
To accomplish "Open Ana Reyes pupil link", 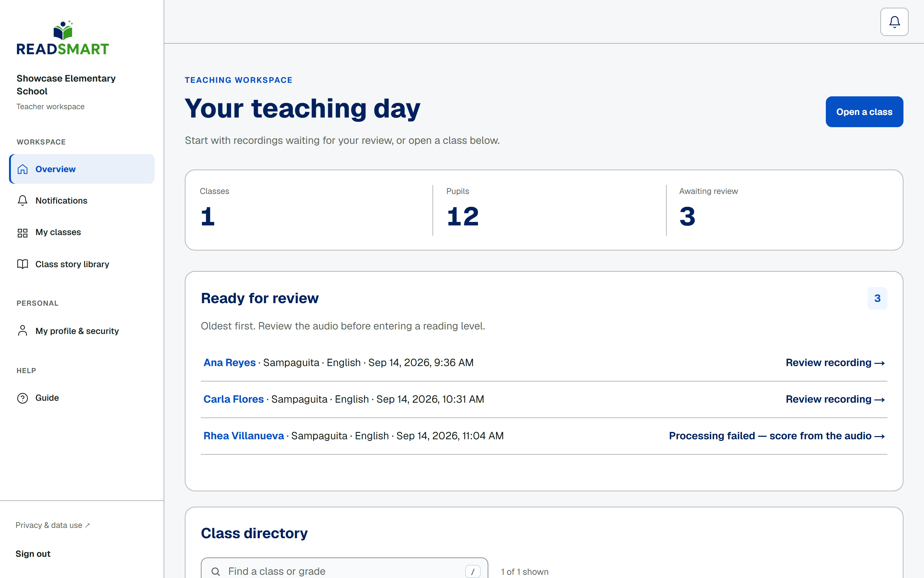I will point(229,363).
